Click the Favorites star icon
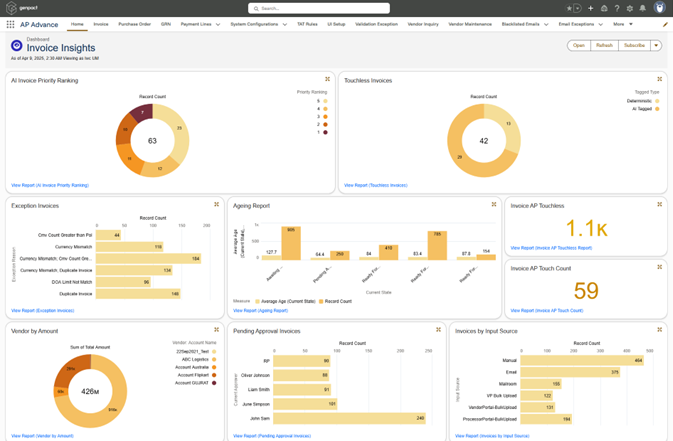The width and height of the screenshot is (673, 441). click(569, 8)
